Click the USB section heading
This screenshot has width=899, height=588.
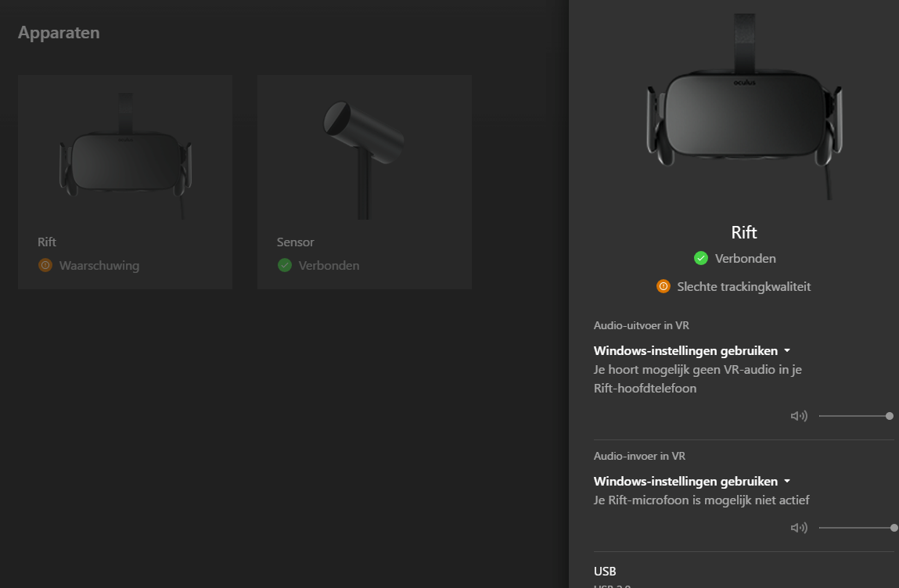click(605, 572)
